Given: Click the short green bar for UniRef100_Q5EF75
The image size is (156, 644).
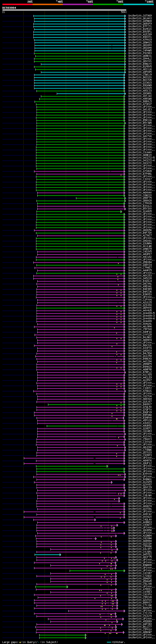Looking at the screenshot, I should pos(101,198).
